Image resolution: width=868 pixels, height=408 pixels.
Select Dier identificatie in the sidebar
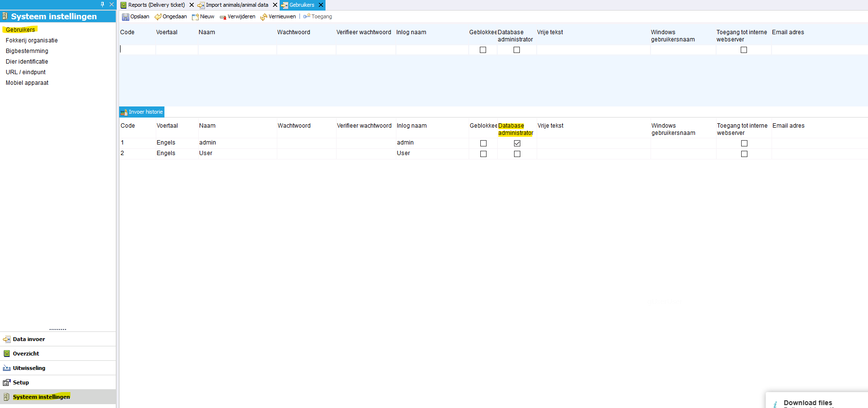[x=27, y=62]
